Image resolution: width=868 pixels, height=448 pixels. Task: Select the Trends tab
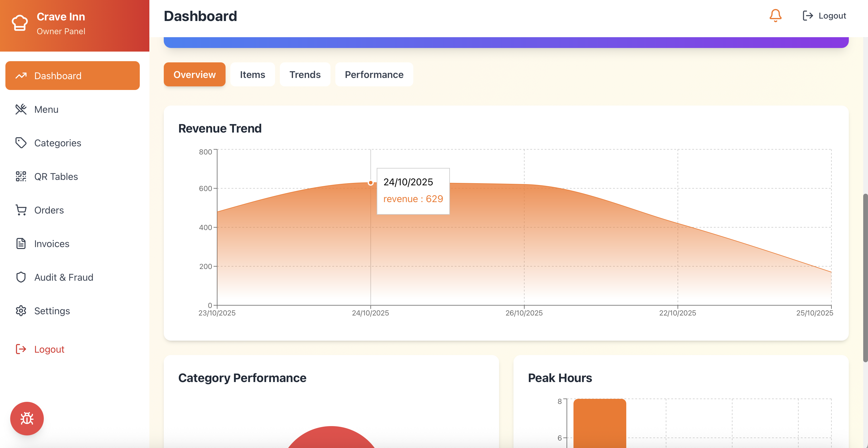click(x=305, y=74)
